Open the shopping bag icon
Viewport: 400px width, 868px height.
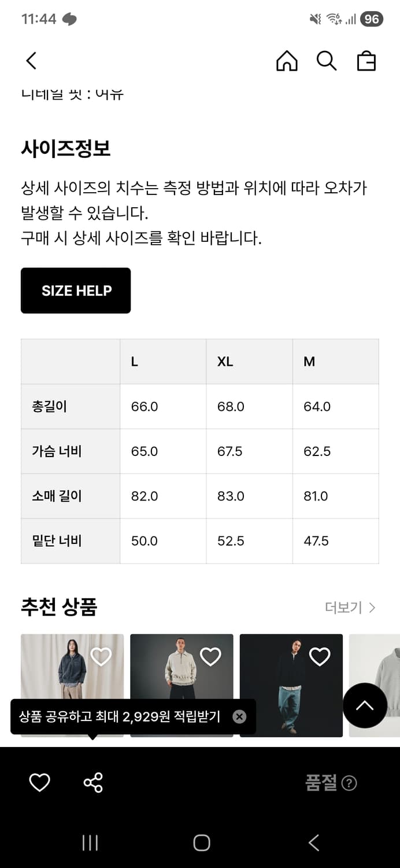point(366,61)
